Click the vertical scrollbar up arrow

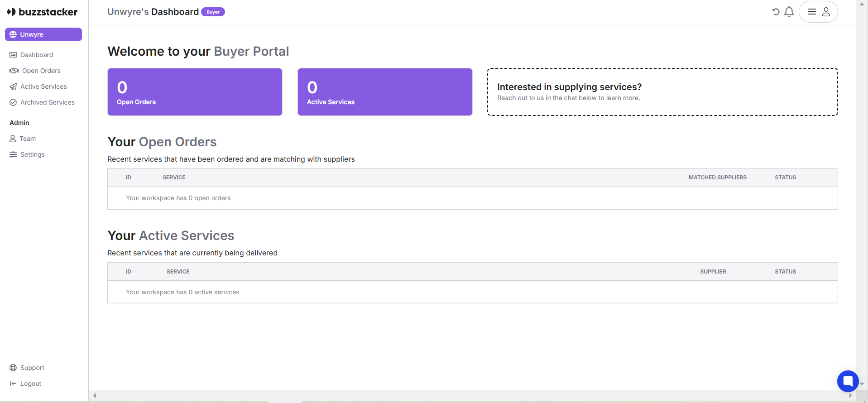pos(862,4)
